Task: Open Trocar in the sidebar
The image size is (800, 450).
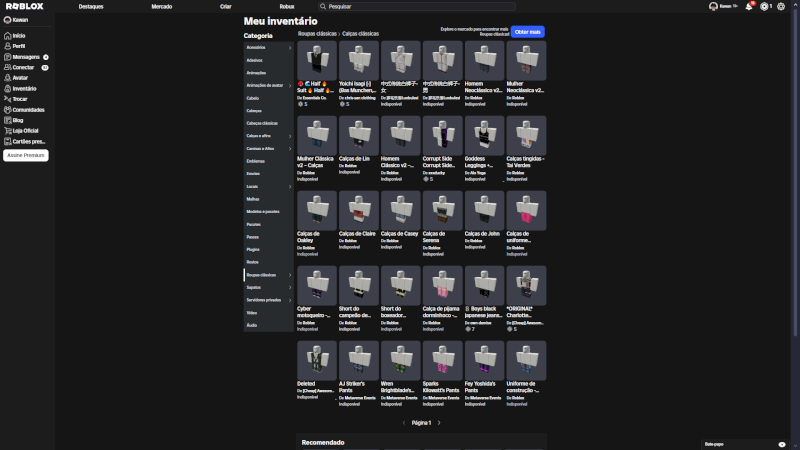Action: click(x=20, y=99)
